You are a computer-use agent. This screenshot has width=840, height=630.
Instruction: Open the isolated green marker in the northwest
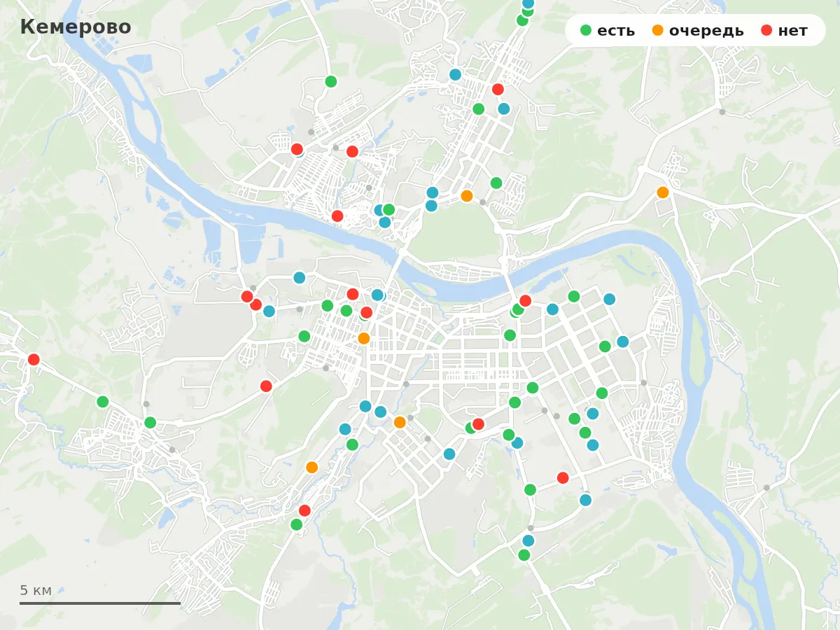[x=331, y=81]
